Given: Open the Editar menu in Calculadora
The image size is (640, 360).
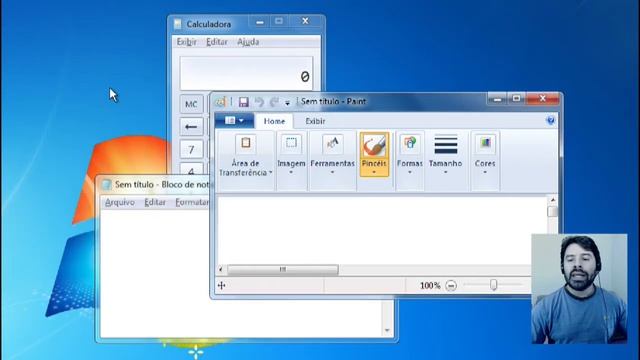Looking at the screenshot, I should click(217, 42).
